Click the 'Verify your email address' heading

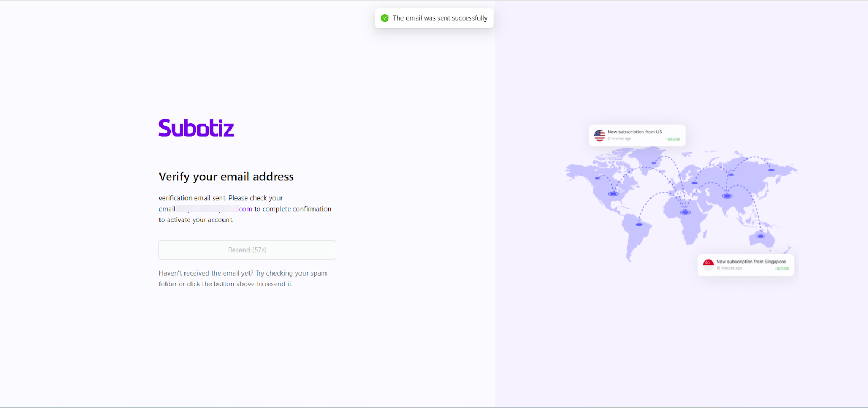click(x=226, y=176)
